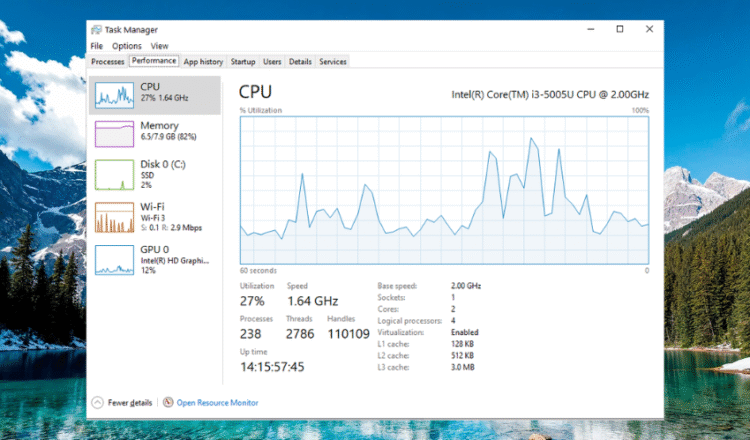Click the "CPU" label in sidebar
The width and height of the screenshot is (750, 440).
(x=150, y=87)
